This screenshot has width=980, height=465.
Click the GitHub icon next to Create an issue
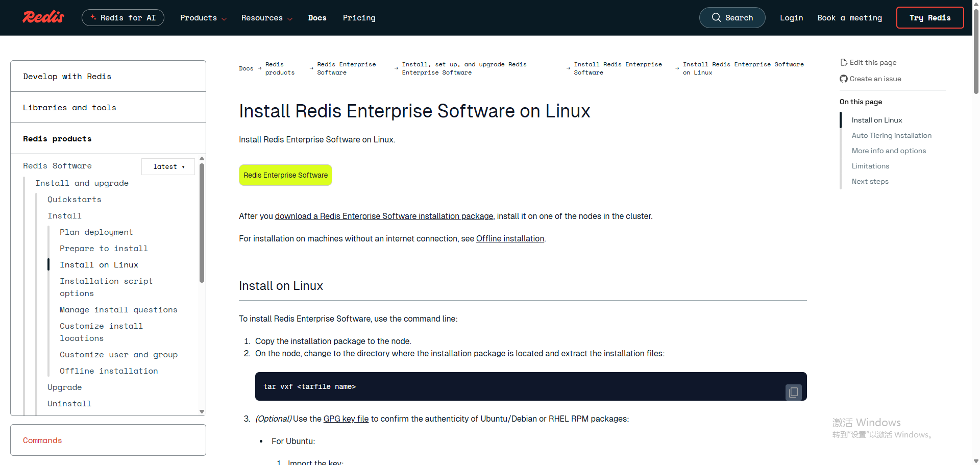[844, 79]
